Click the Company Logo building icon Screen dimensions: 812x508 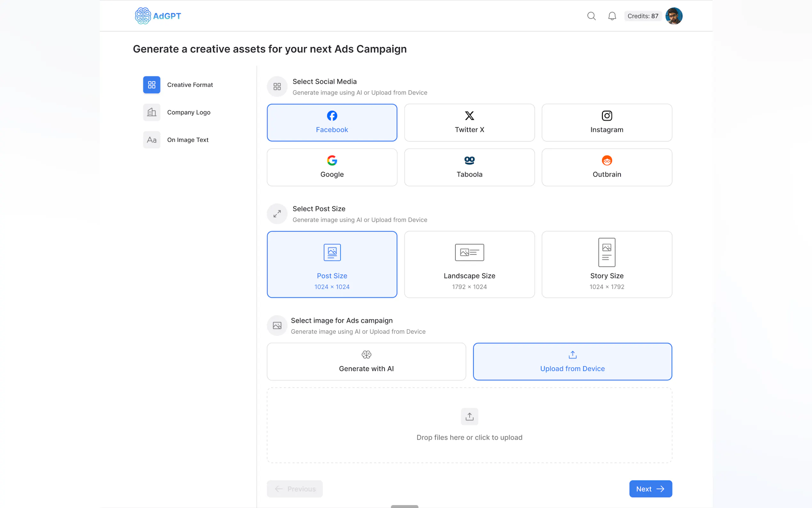tap(152, 112)
